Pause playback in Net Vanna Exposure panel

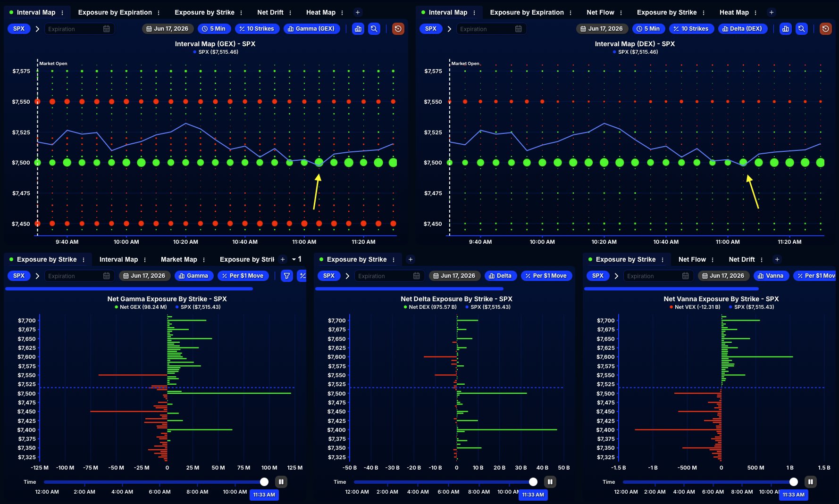pos(811,482)
